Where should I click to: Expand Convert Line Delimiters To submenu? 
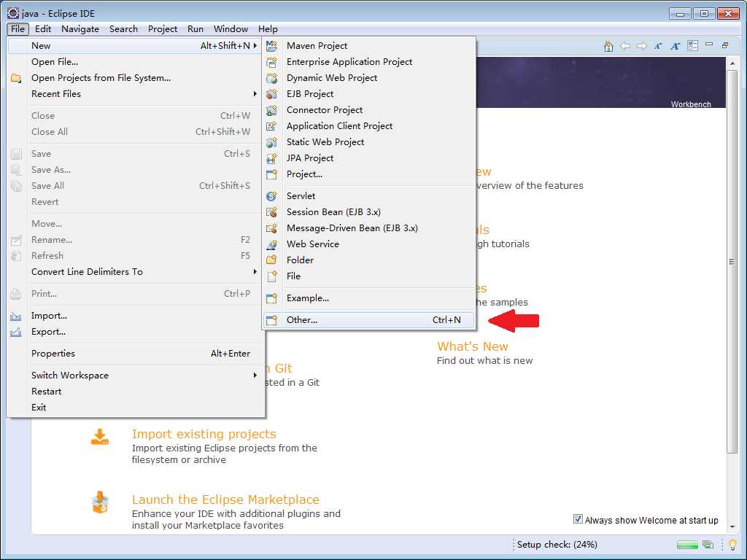[x=136, y=272]
